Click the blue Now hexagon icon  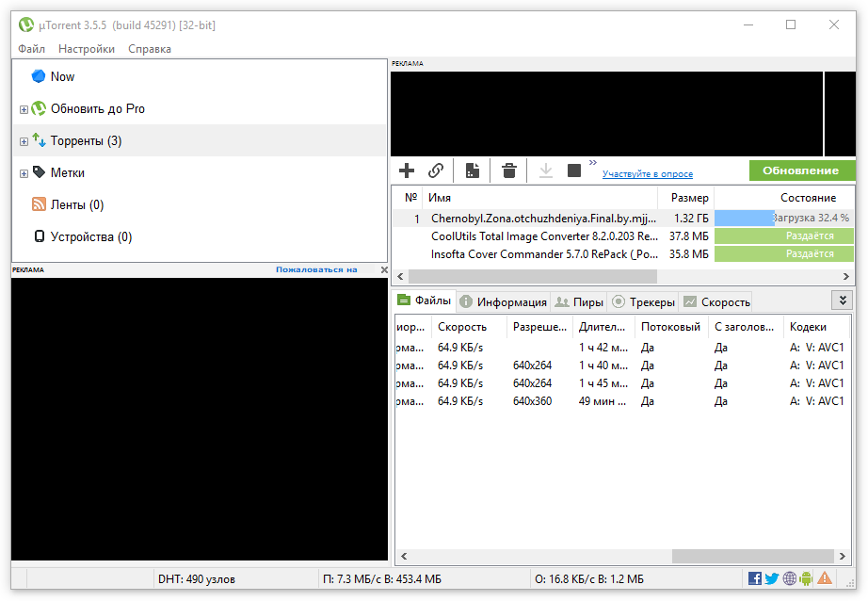(39, 76)
